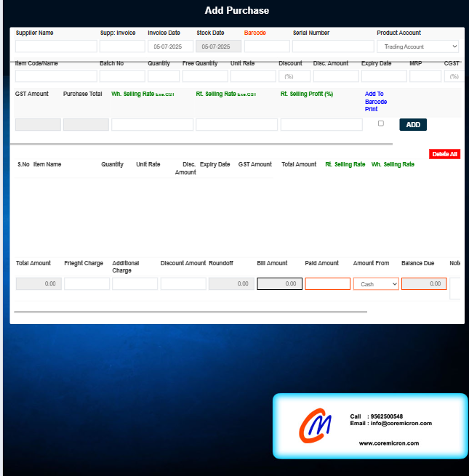Click the Batch No input

point(122,76)
